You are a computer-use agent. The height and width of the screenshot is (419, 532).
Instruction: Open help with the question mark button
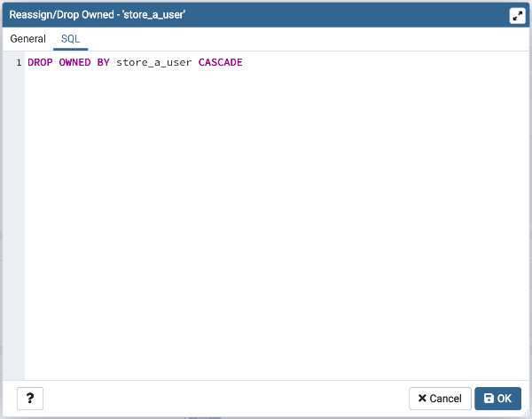[x=30, y=399]
